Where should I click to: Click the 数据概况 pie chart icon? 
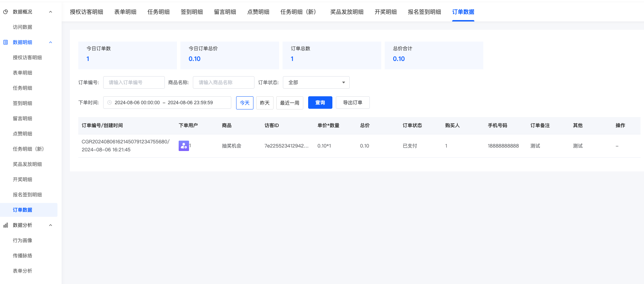pyautogui.click(x=6, y=12)
